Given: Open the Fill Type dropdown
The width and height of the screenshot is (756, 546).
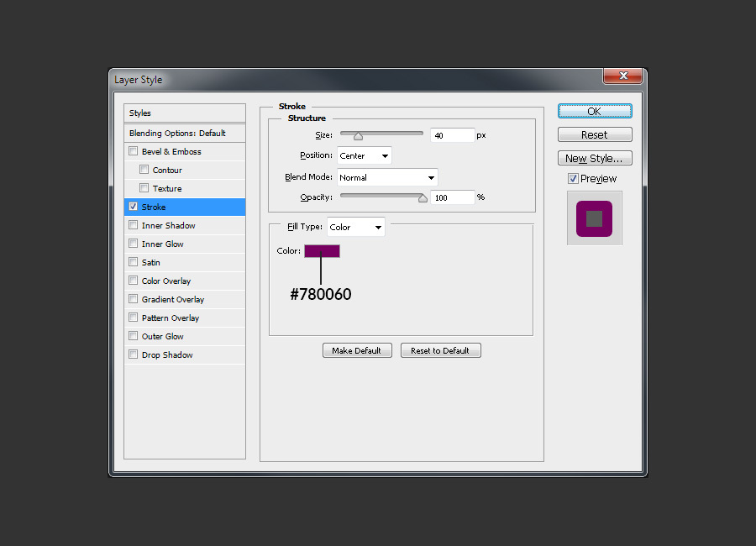Looking at the screenshot, I should click(x=356, y=226).
